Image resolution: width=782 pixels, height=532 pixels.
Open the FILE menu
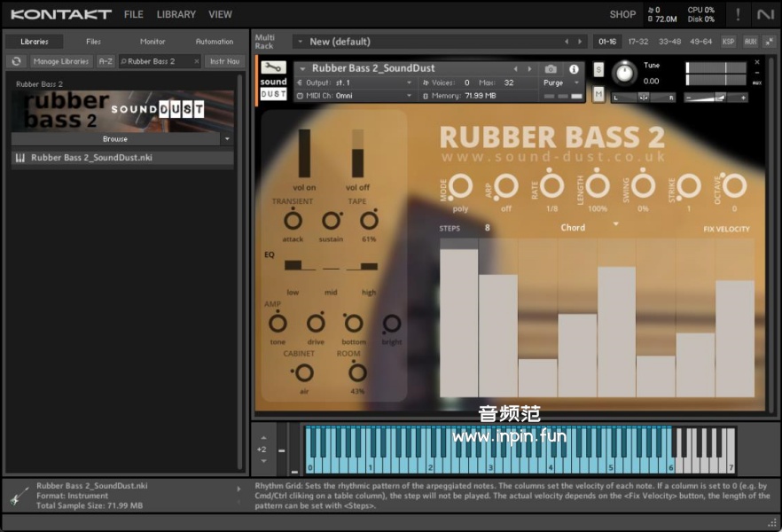click(133, 14)
